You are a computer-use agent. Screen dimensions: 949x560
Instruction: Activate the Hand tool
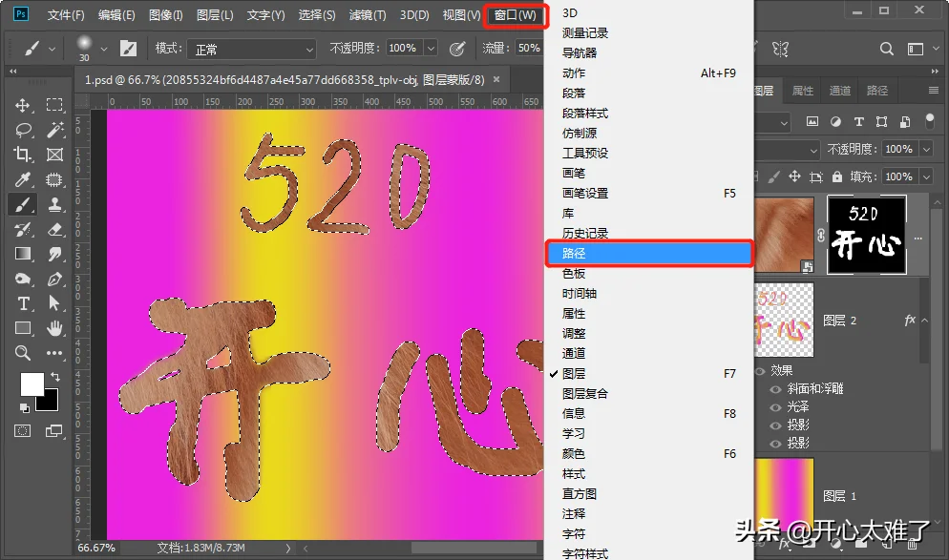54,328
